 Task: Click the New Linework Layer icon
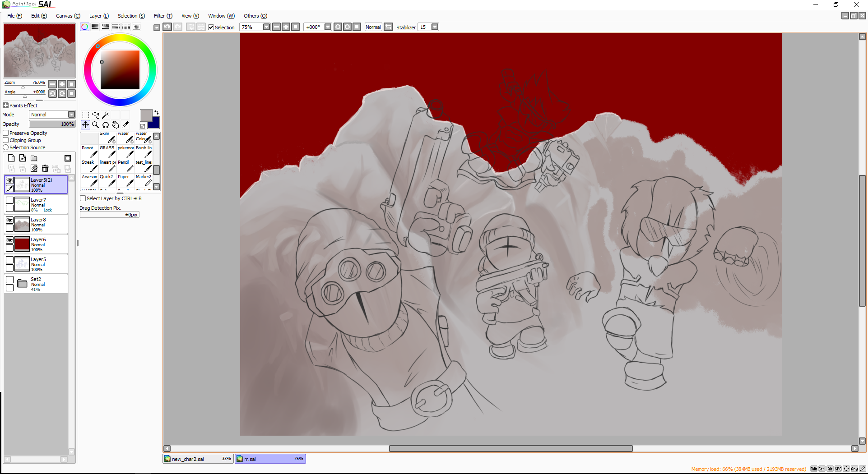coord(23,158)
